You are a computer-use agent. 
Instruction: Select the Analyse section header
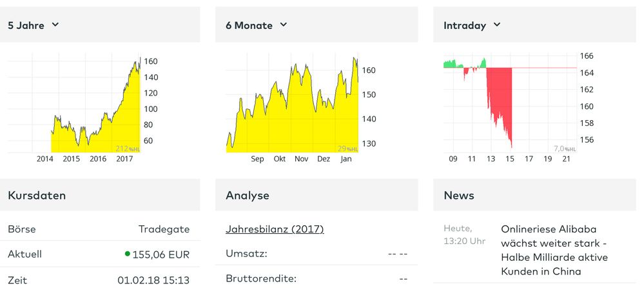(248, 195)
